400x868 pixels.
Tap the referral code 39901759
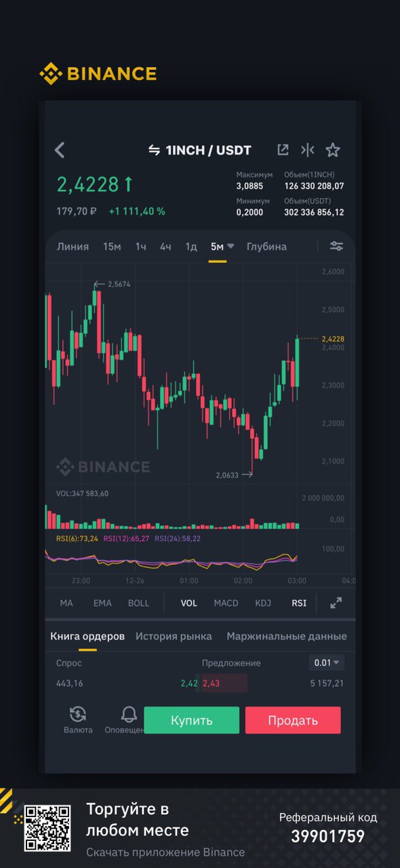(x=328, y=836)
